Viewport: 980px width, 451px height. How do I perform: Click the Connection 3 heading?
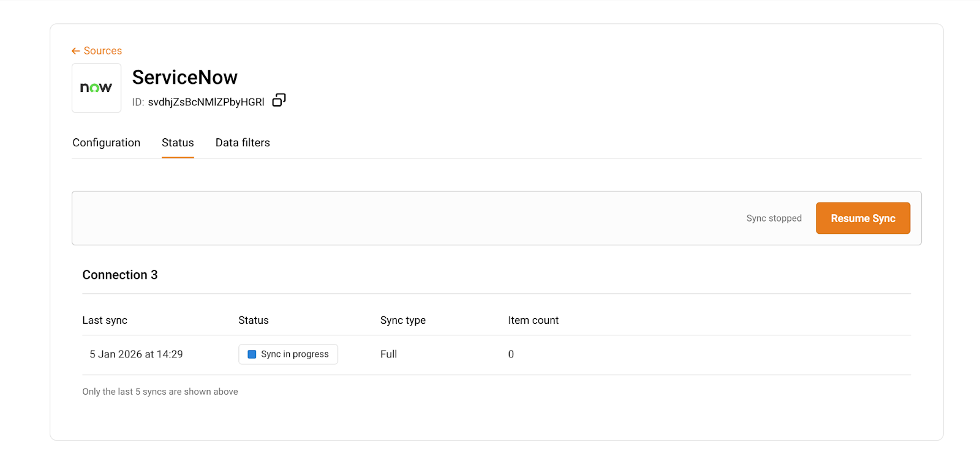[x=120, y=275]
